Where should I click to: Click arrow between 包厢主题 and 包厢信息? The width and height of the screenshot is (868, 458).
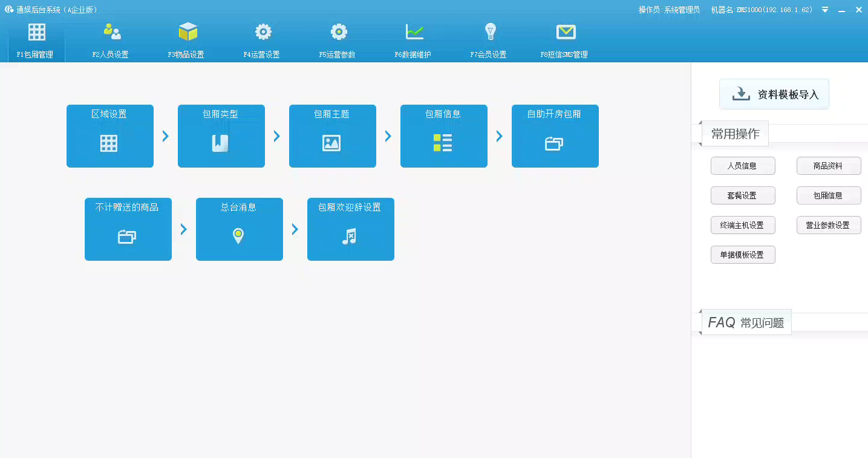388,136
